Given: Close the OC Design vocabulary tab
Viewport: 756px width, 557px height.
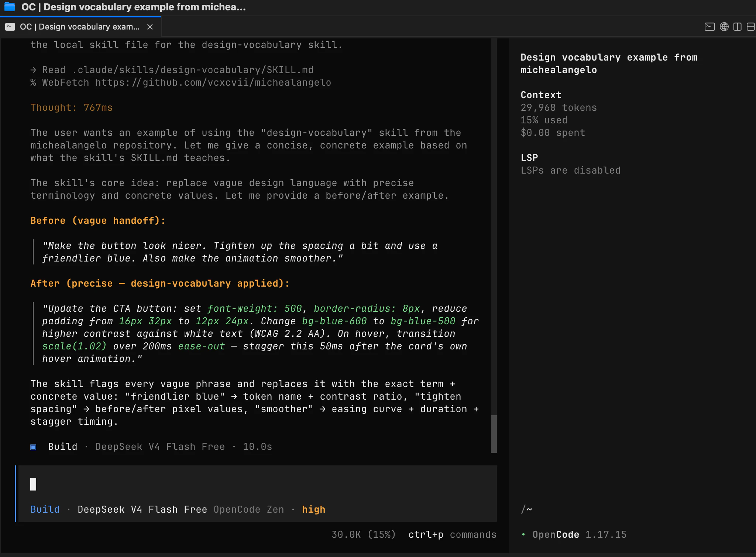Looking at the screenshot, I should (x=150, y=27).
